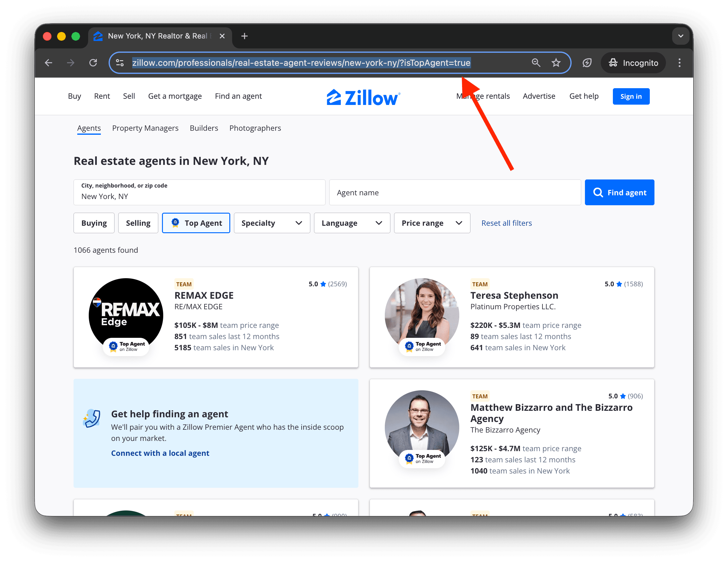This screenshot has width=728, height=562.
Task: Click the Reset all filters link
Action: click(506, 223)
